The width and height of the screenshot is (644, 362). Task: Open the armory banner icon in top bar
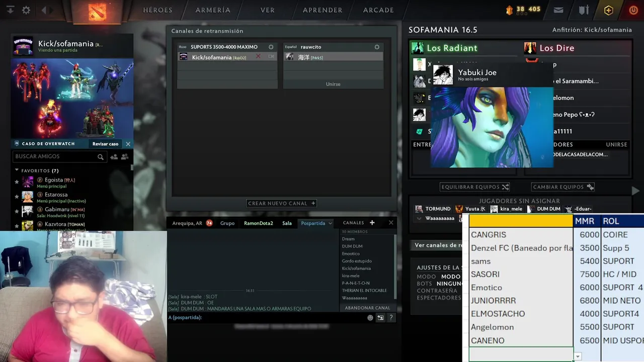[584, 10]
